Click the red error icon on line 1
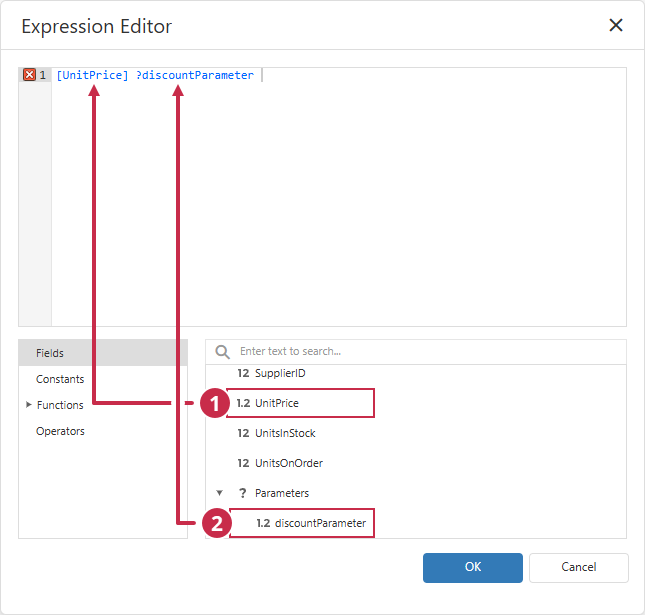Image resolution: width=645 pixels, height=615 pixels. point(29,75)
